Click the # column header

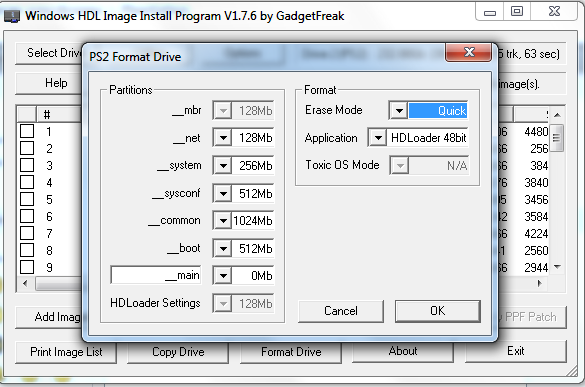click(59, 114)
